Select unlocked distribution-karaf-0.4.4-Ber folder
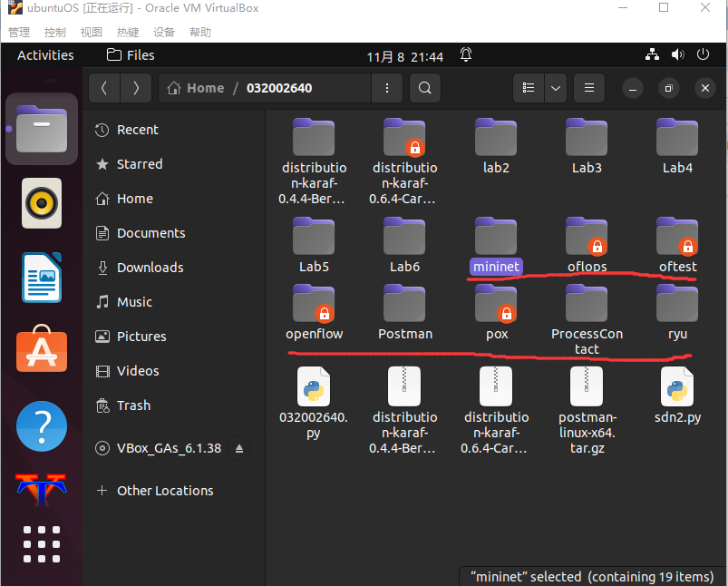The height and width of the screenshot is (586, 728). coord(314,161)
